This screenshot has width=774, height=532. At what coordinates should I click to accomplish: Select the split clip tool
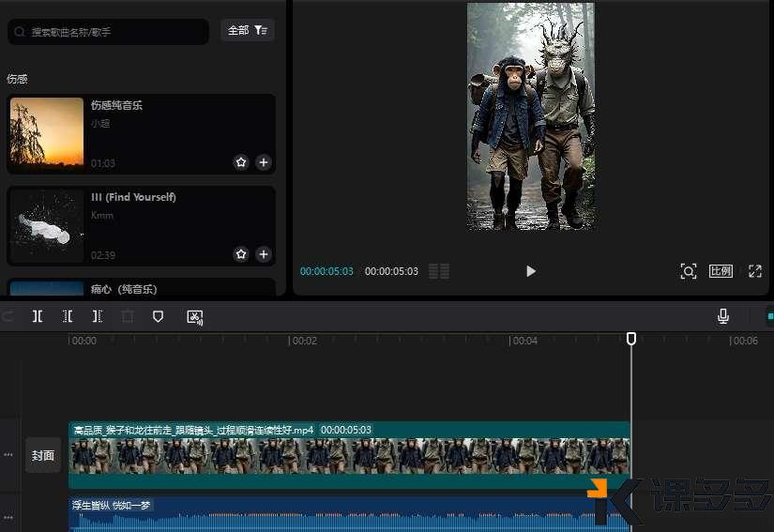38,316
